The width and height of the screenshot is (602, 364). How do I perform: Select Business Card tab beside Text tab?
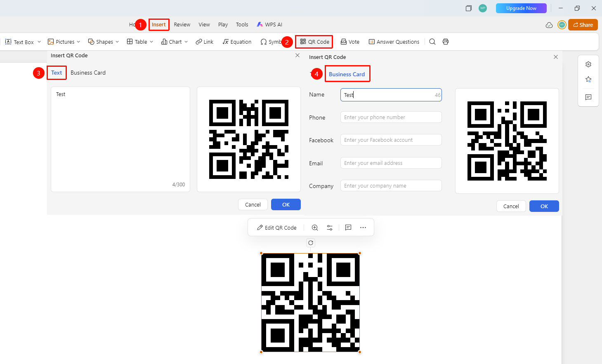[88, 73]
